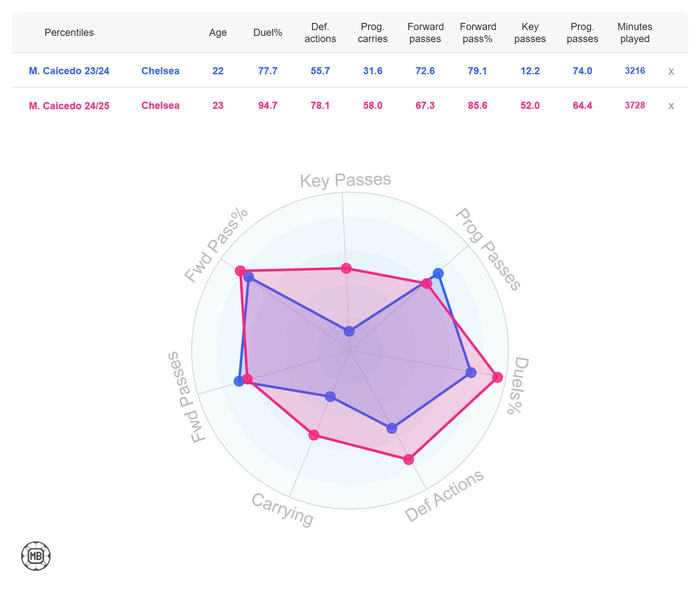
Task: Select the pink Def Actions radar point
Action: 408,460
